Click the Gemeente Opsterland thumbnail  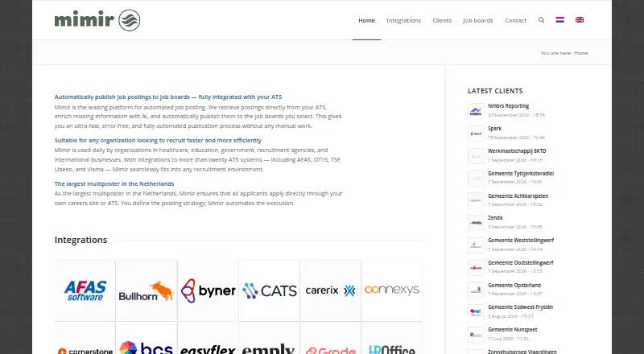476,290
